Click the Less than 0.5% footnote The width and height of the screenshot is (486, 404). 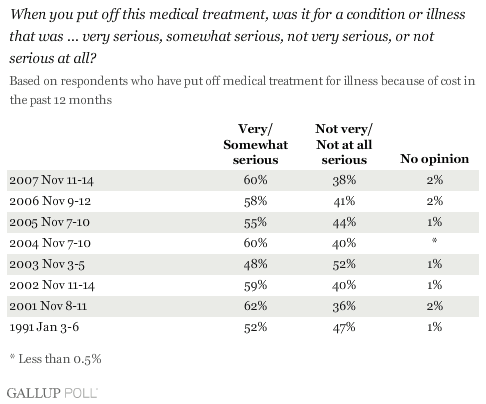pos(55,359)
